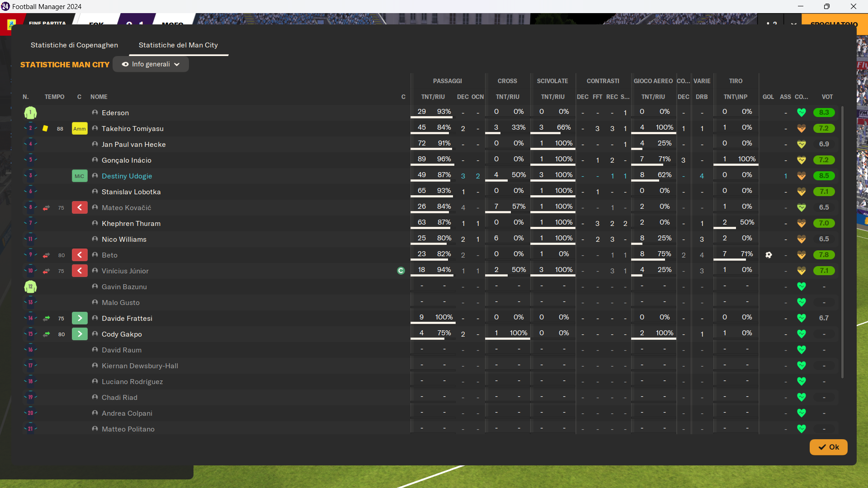868x488 pixels.
Task: Open Destiny Udogie's player profile link
Action: [127, 176]
